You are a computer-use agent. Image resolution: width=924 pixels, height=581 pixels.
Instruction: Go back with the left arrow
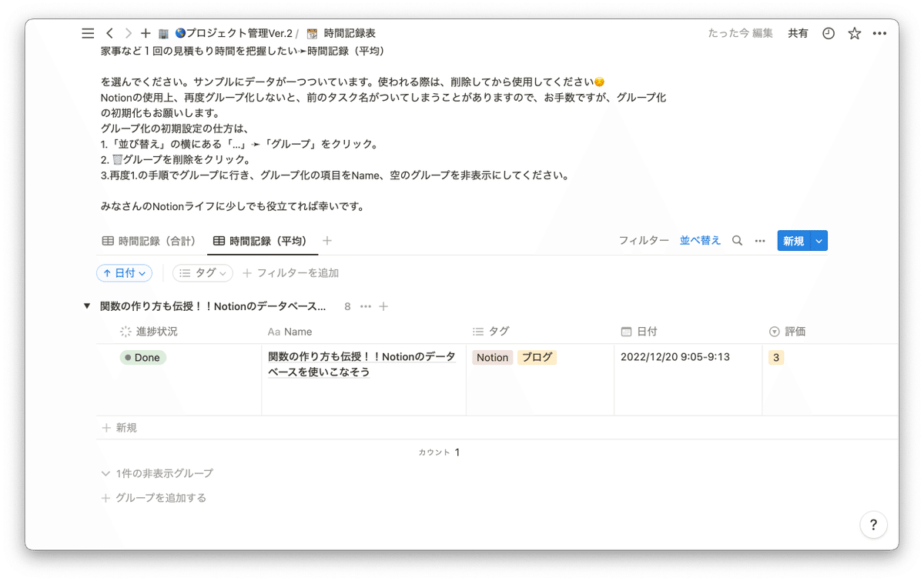pos(109,33)
